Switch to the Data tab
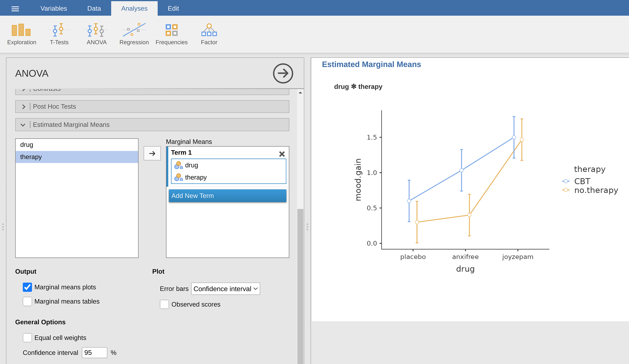Screen dimensions: 629x364 (94, 8)
